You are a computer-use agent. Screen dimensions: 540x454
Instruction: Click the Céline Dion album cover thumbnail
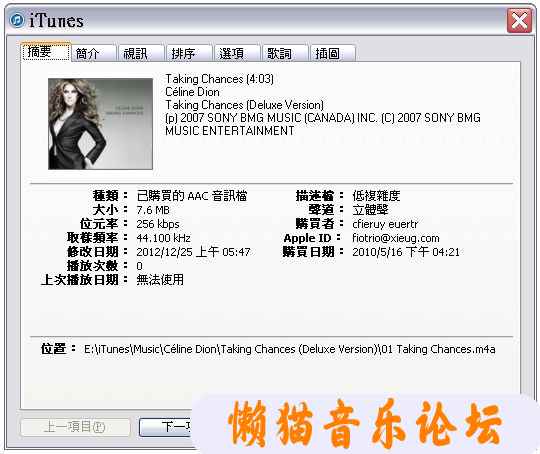100,124
